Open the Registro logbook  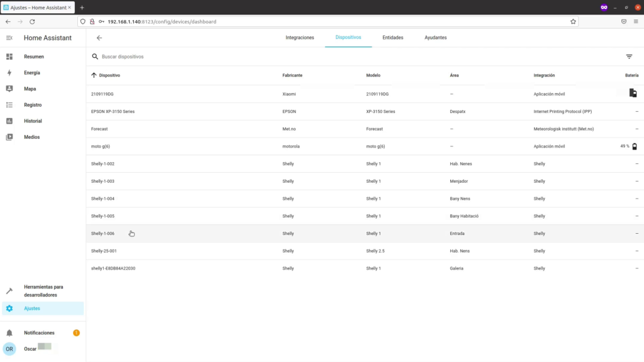pyautogui.click(x=34, y=104)
